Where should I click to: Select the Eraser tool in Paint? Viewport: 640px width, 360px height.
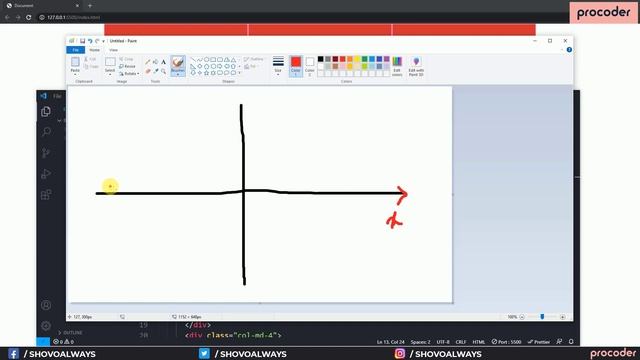pyautogui.click(x=148, y=71)
